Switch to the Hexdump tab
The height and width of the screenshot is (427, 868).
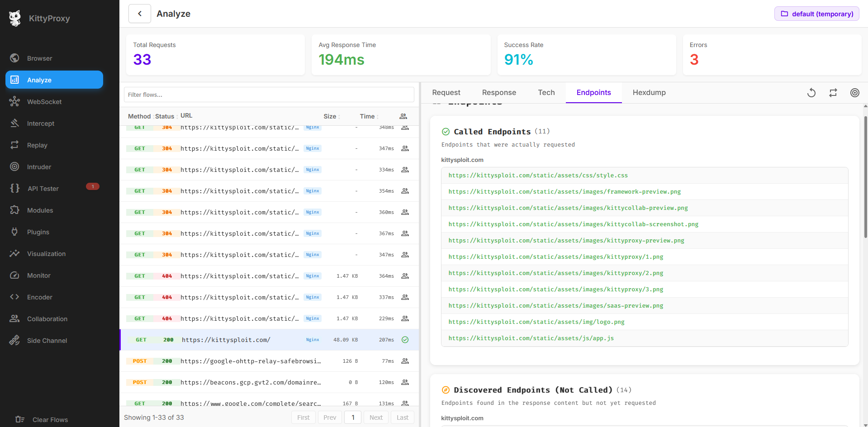[649, 92]
